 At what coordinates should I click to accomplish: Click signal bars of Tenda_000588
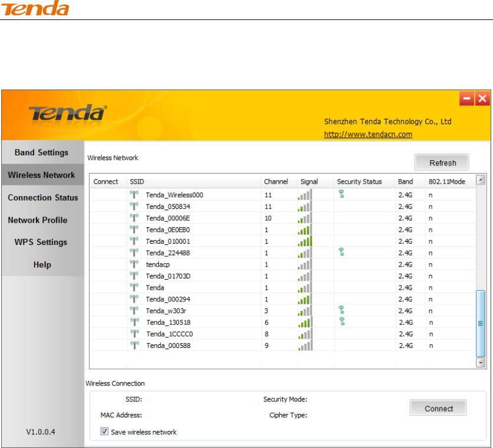[305, 345]
